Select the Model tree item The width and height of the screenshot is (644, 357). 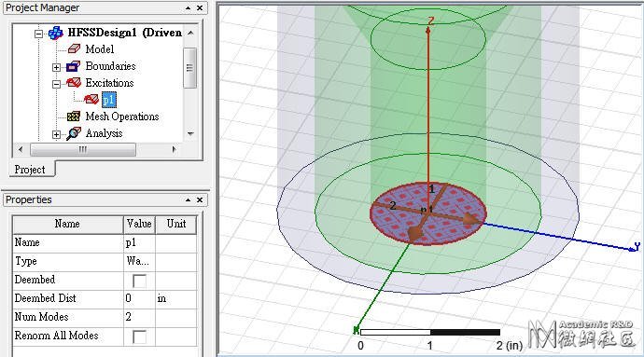click(x=100, y=49)
